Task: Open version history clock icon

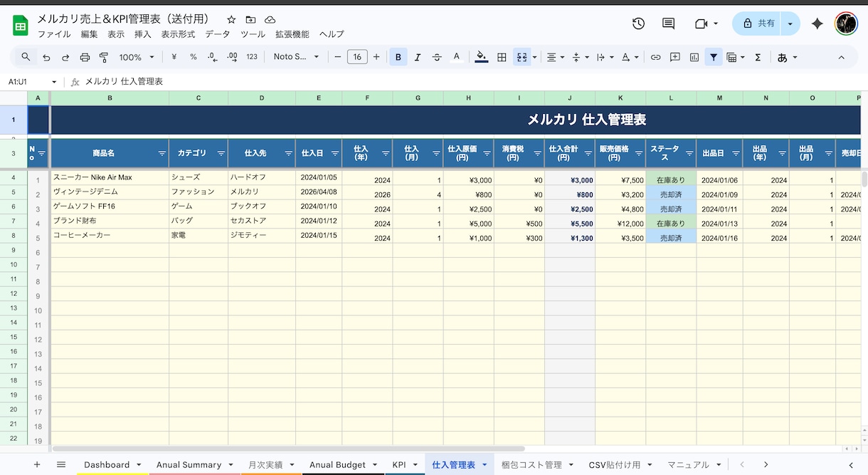Action: (638, 24)
